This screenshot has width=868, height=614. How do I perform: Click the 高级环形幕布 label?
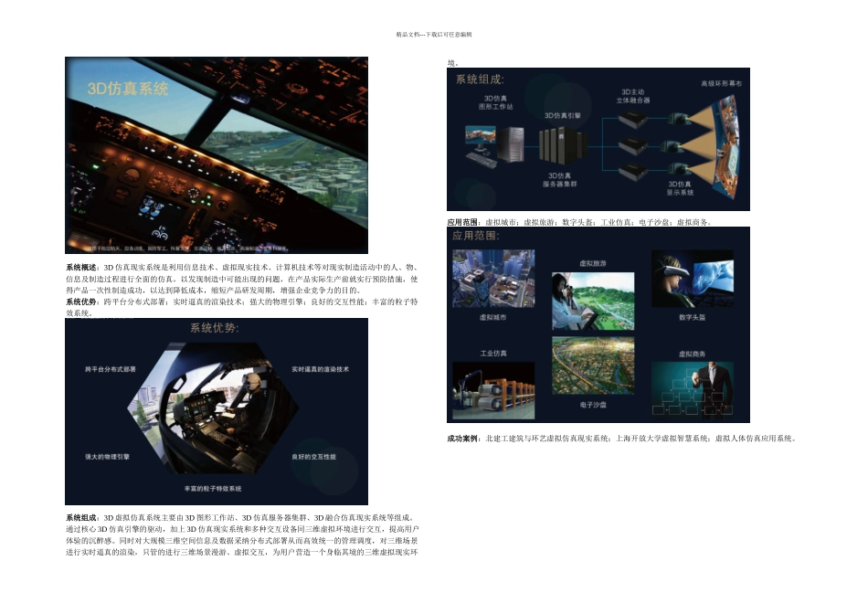click(721, 83)
